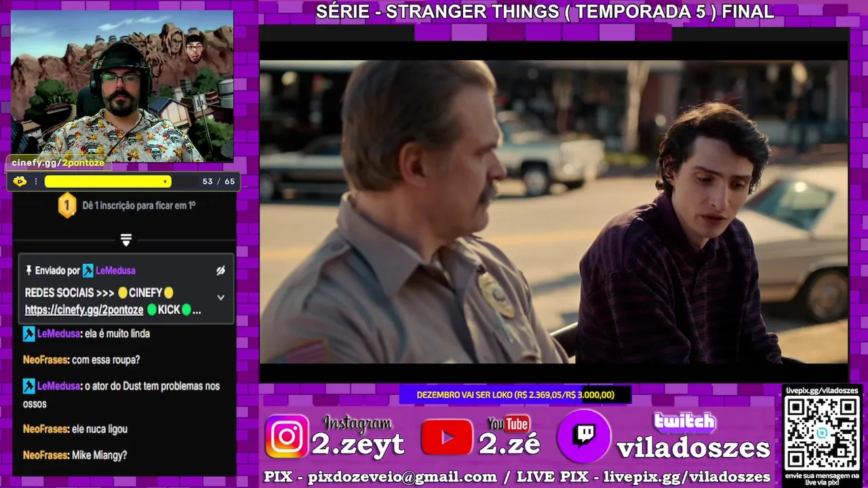
Task: Click username NeoFrases on 'Mike Miangy?'
Action: coord(46,455)
